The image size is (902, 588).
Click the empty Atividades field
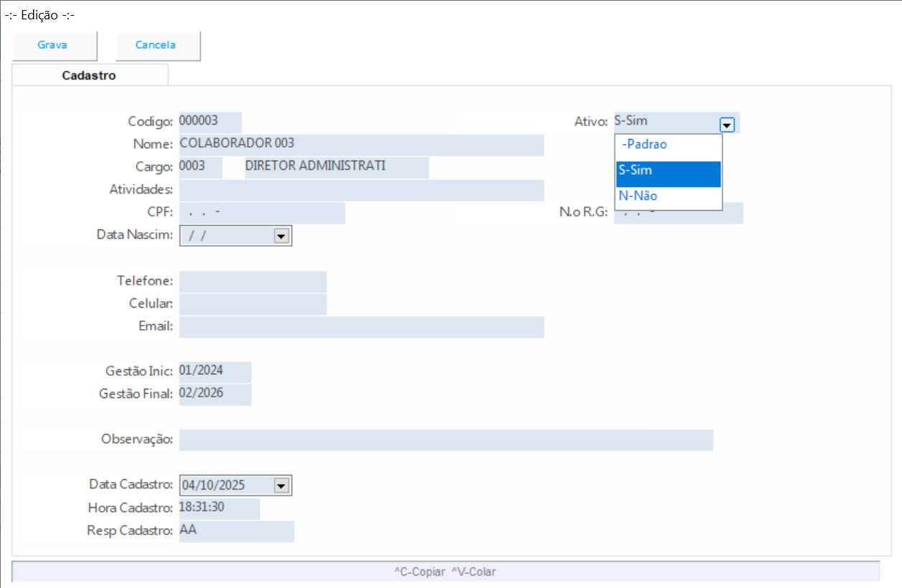click(360, 190)
